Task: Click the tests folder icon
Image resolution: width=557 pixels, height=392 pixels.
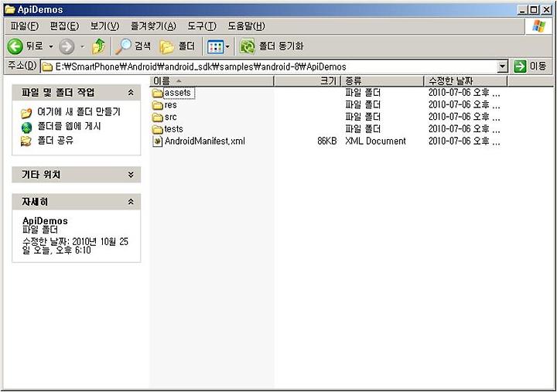Action: click(157, 129)
